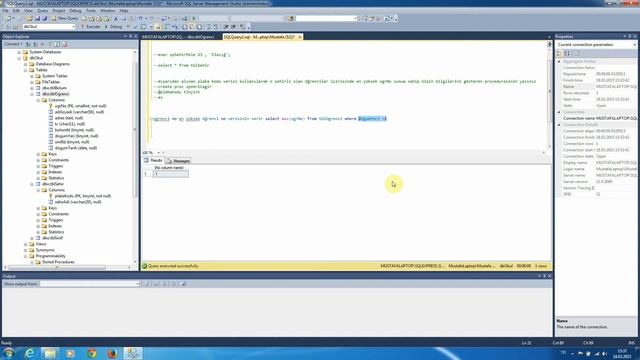Open the File menu
This screenshot has width=640, height=360.
(x=5, y=11)
